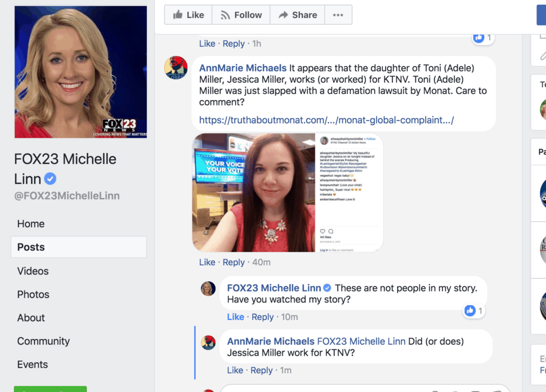Viewport: 546px width, 392px height.
Task: Open the three-dots more options menu
Action: [x=338, y=15]
